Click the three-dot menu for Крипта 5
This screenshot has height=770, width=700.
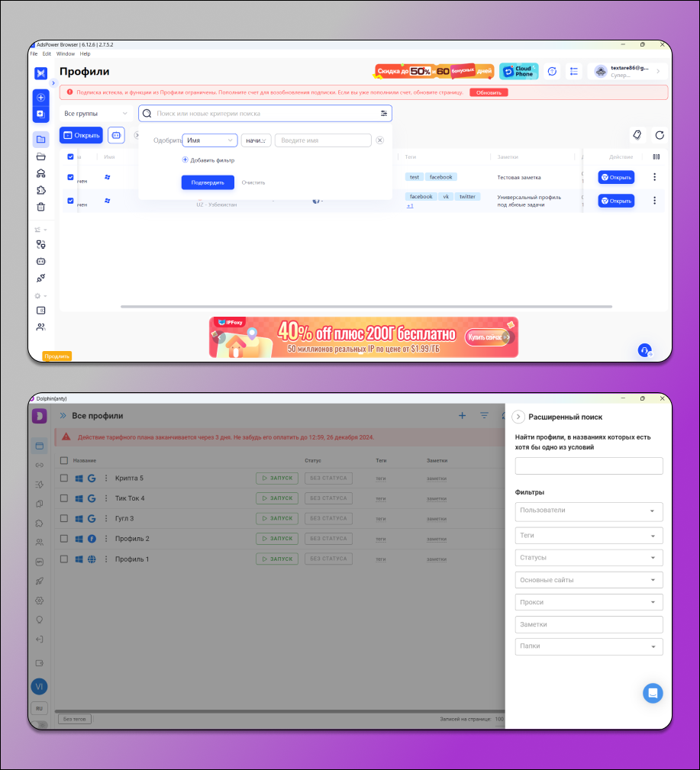coord(106,478)
